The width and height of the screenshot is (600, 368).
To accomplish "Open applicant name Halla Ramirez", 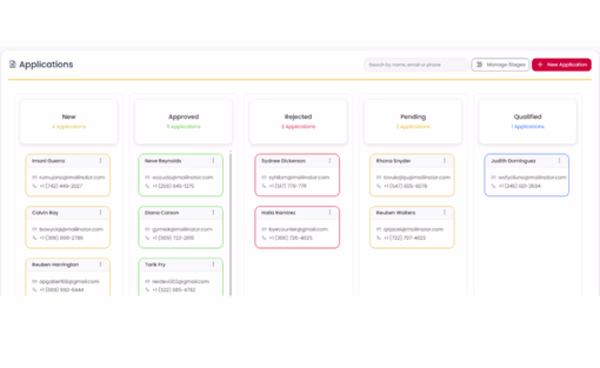I will [278, 212].
